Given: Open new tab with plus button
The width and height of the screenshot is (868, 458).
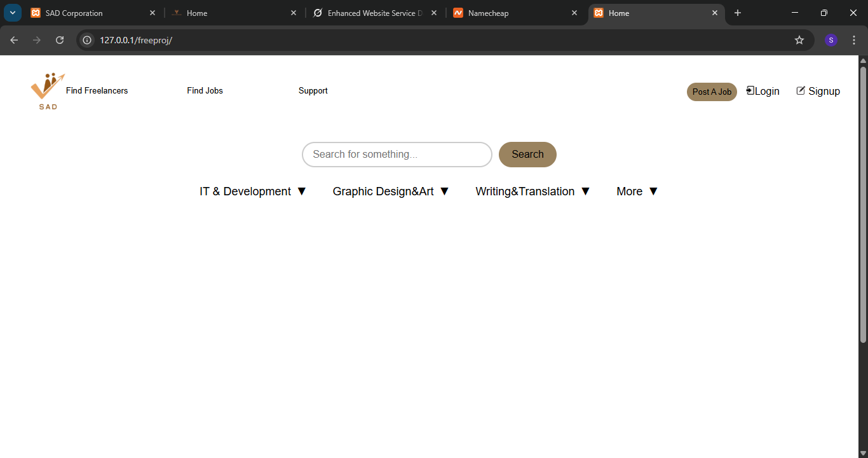Looking at the screenshot, I should (738, 13).
